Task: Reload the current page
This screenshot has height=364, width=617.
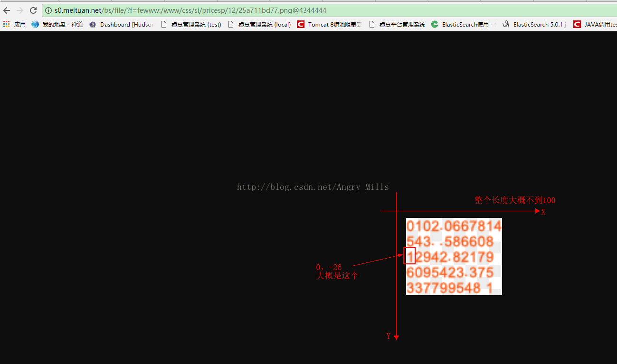Action: 33,10
